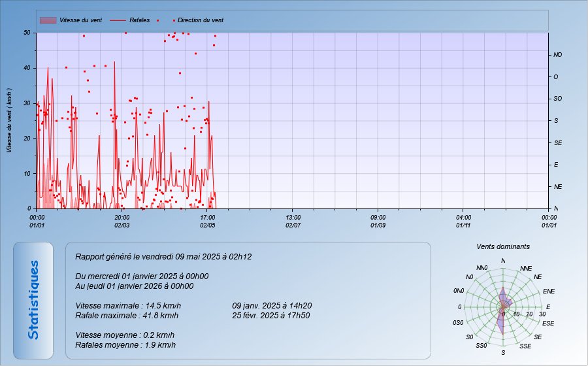The width and height of the screenshot is (588, 366).
Task: Select the Rafales legend text
Action: point(140,20)
